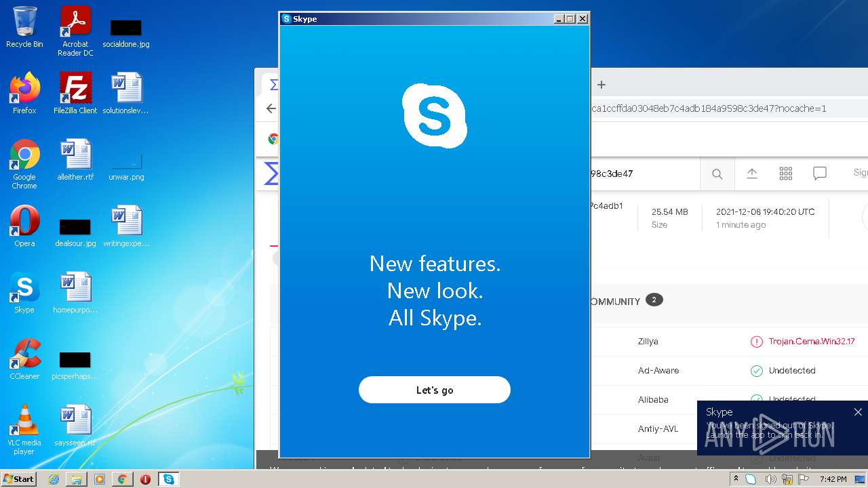868x488 pixels.
Task: Click the Chrome address bar URL
Action: point(709,108)
